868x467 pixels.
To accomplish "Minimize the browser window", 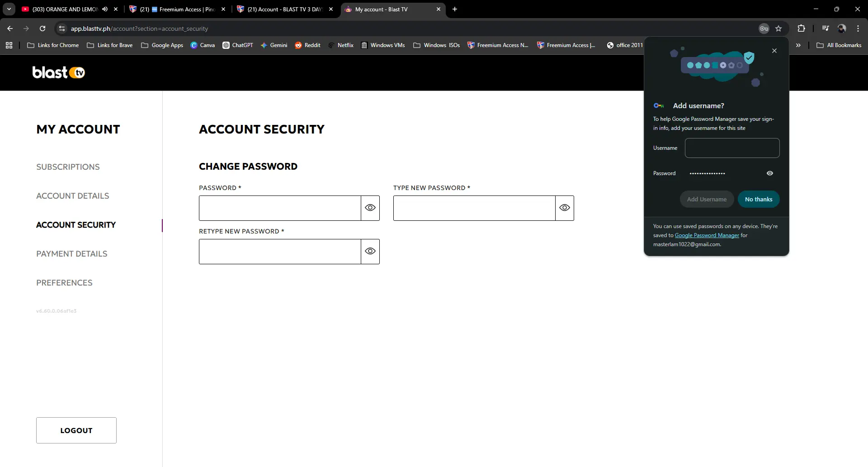I will coord(816,9).
